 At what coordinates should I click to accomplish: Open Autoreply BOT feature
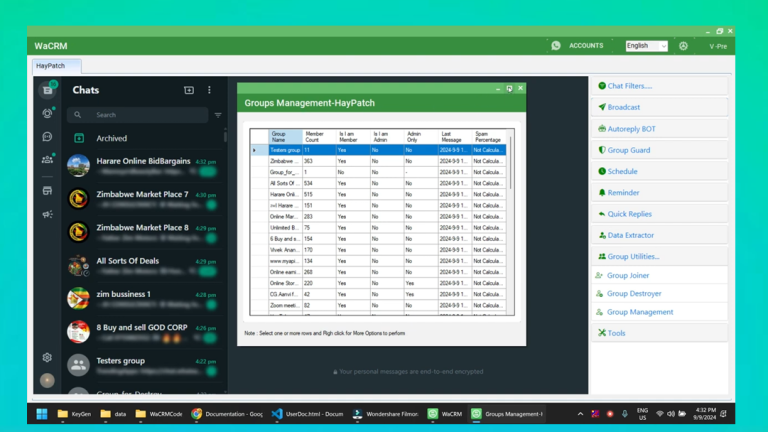point(631,129)
